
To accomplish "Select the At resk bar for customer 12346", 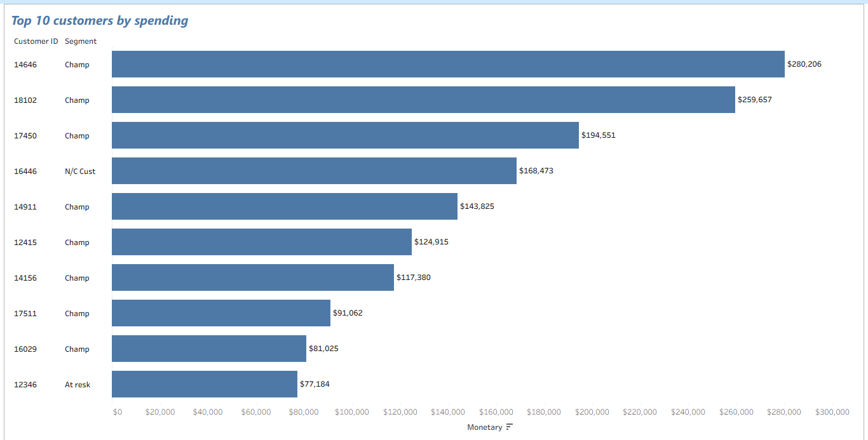I will (x=205, y=384).
